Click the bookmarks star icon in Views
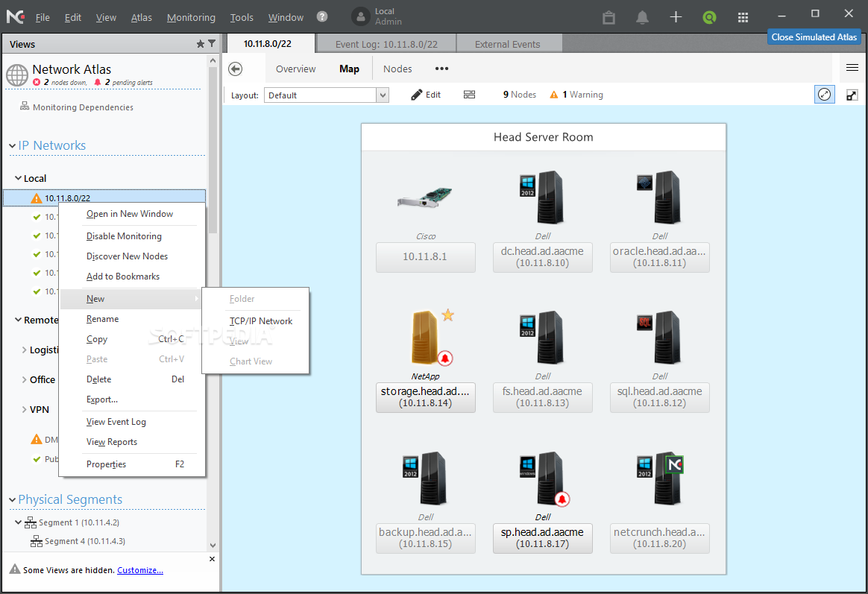 point(201,44)
